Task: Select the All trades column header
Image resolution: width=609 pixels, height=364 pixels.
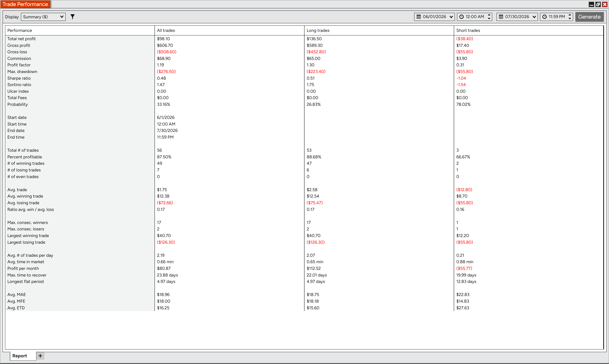Action: (229, 30)
